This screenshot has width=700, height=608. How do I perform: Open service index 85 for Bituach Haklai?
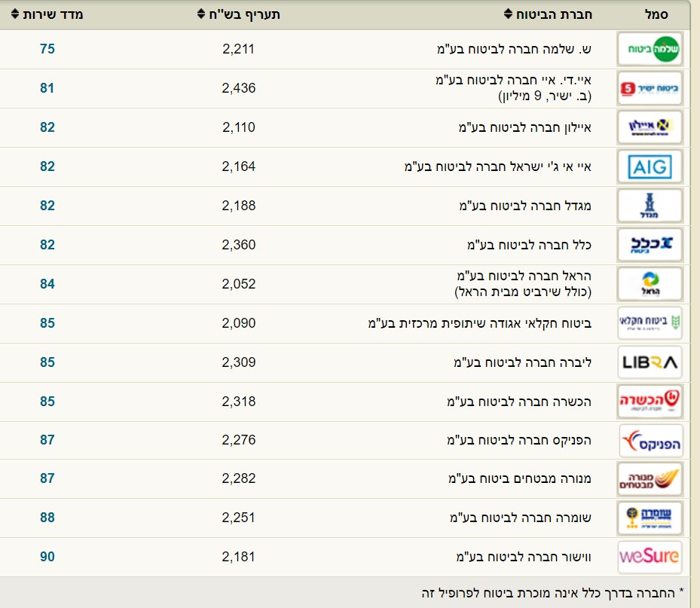[47, 323]
